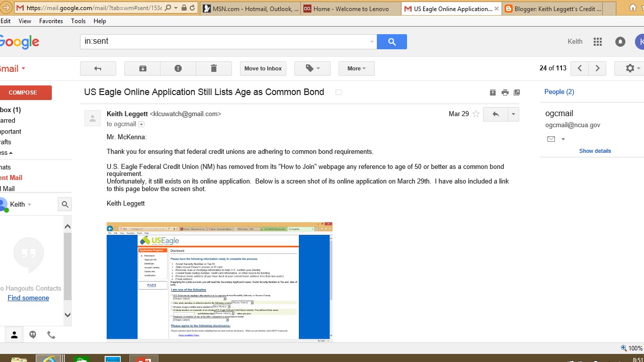644x362 pixels.
Task: Open Inbox (1) folder
Action: (x=10, y=110)
